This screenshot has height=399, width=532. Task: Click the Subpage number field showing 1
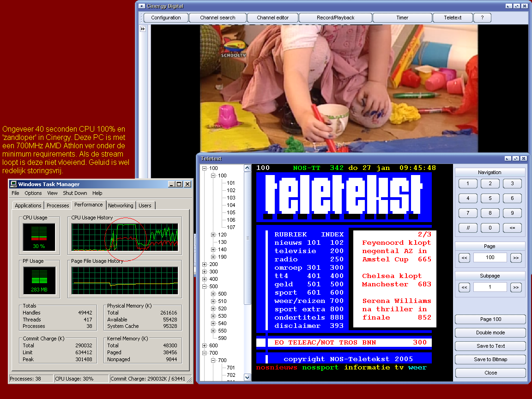490,287
